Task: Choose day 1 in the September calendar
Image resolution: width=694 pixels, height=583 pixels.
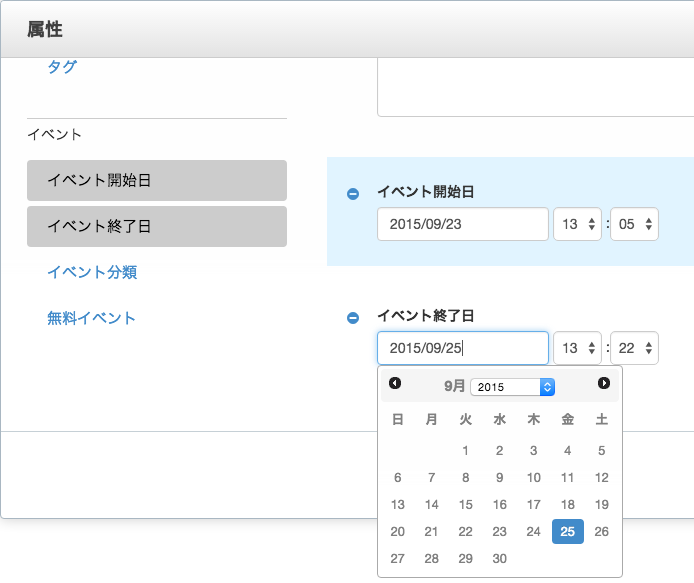Action: point(465,451)
